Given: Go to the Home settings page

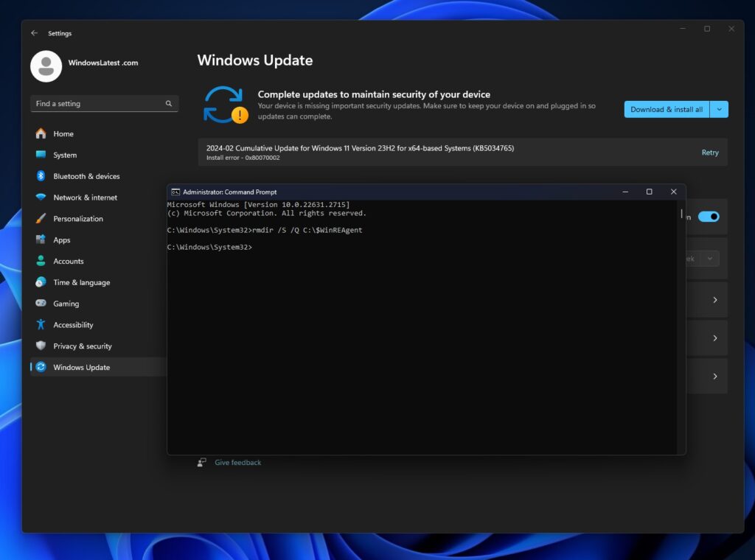Looking at the screenshot, I should pyautogui.click(x=63, y=133).
